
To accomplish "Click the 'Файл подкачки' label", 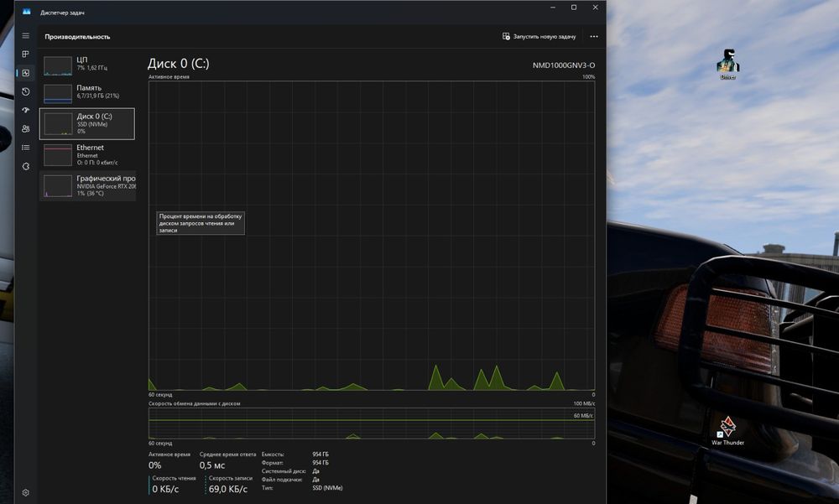I will pos(282,480).
